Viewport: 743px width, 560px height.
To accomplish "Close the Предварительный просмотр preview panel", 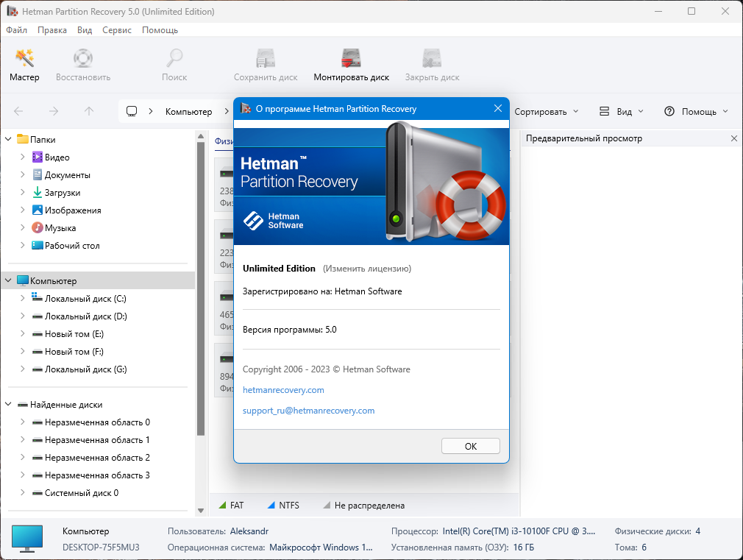I will (x=734, y=138).
